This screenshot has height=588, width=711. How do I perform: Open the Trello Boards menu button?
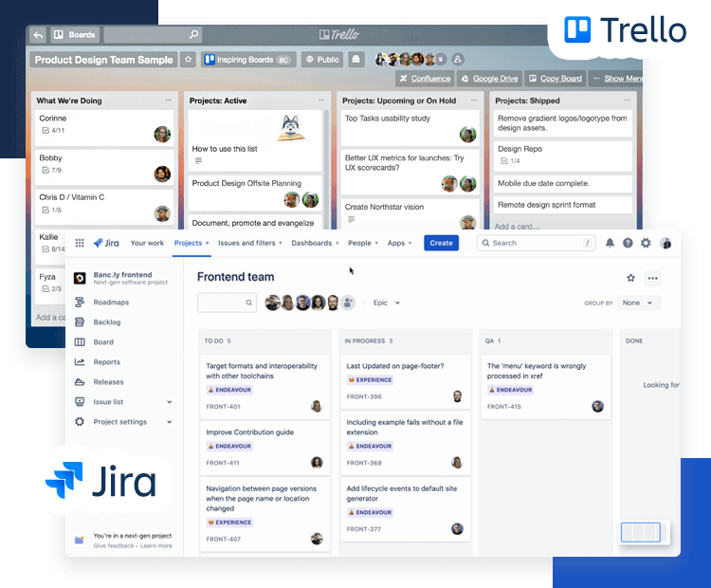(75, 35)
